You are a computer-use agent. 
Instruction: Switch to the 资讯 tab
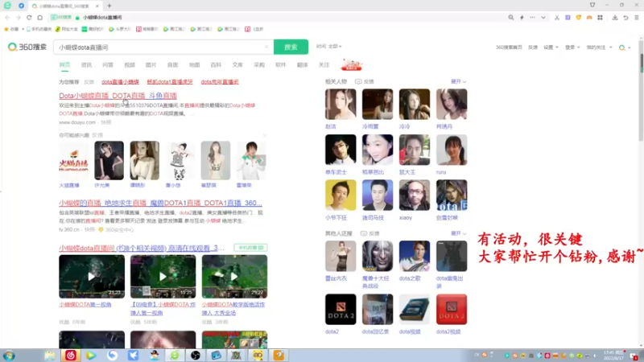[86, 65]
